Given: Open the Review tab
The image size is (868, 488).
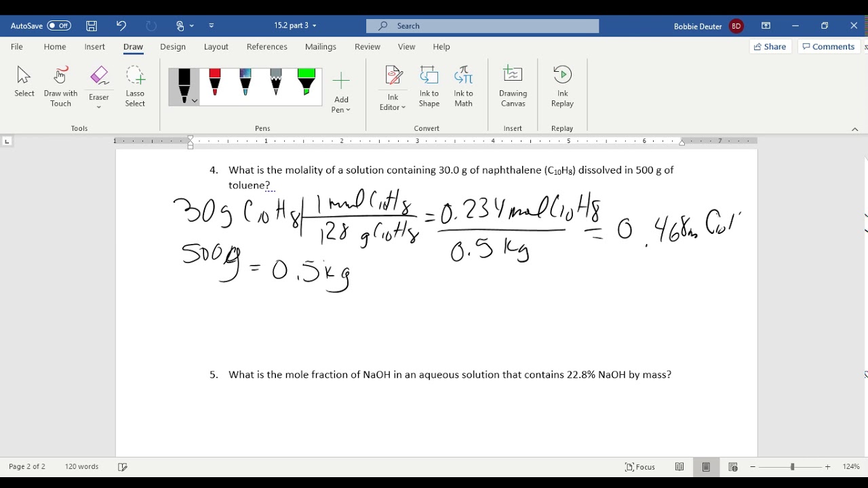Looking at the screenshot, I should tap(368, 47).
